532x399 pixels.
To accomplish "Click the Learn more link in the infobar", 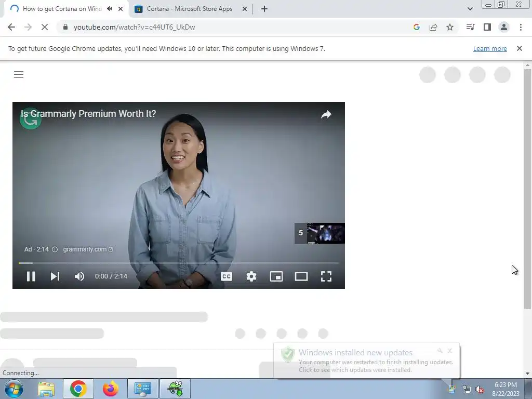I will tap(490, 48).
